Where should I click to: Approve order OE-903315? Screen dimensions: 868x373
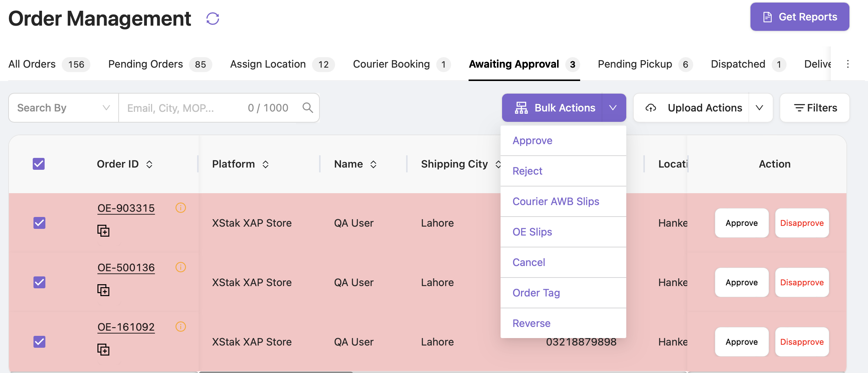(742, 223)
